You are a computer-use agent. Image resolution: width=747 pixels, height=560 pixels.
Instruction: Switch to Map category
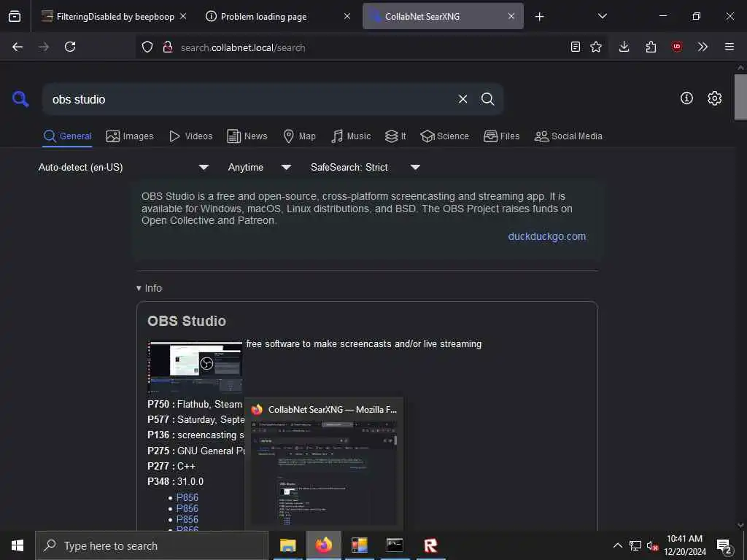coord(299,136)
